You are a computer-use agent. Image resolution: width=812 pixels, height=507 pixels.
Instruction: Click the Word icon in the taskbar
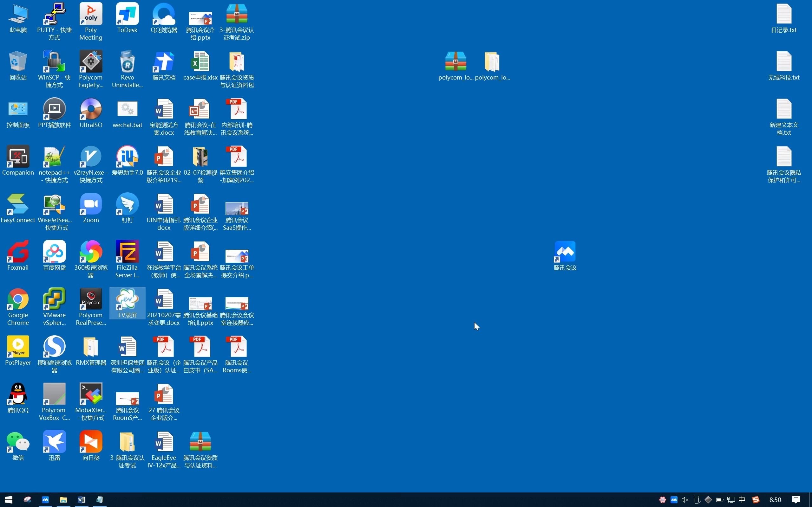pyautogui.click(x=81, y=500)
